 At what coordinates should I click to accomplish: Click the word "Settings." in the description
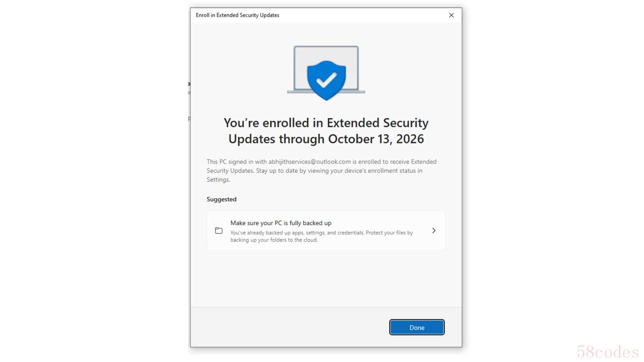218,180
